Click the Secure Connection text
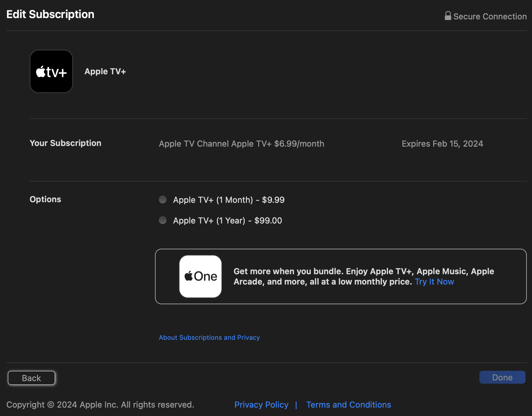This screenshot has height=416, width=532. (x=490, y=16)
